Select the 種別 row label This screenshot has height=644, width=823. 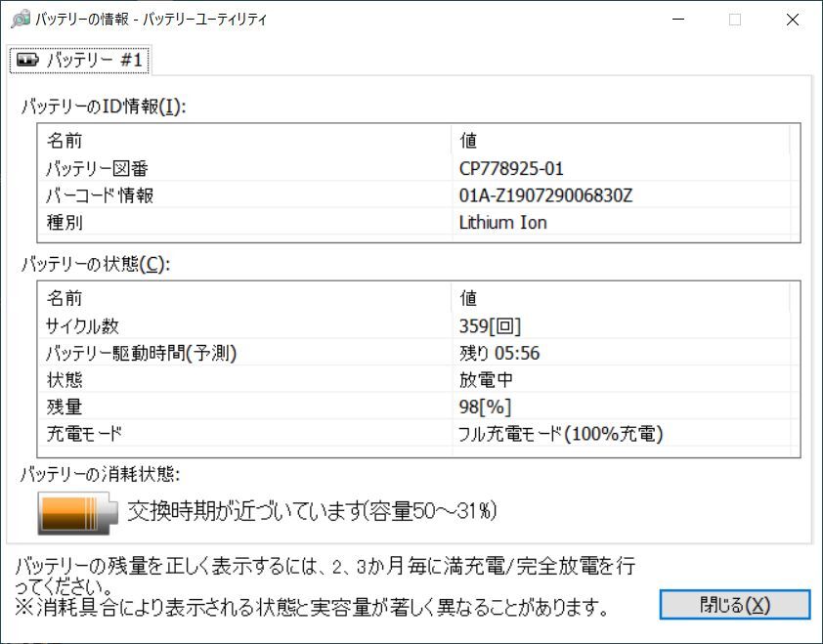[65, 223]
